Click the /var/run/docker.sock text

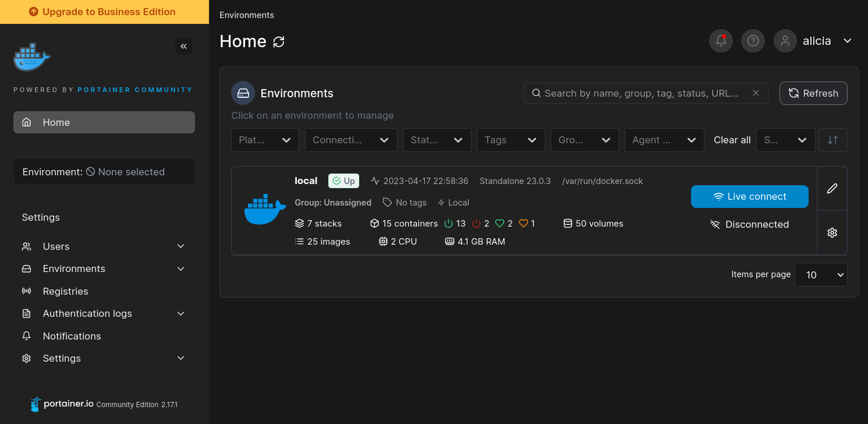[x=603, y=181]
